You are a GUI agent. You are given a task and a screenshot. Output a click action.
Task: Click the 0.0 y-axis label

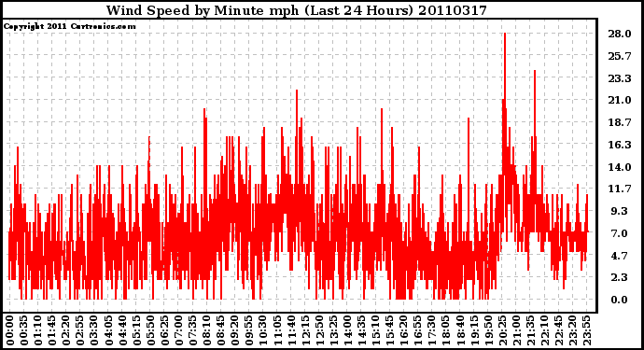[x=621, y=300]
